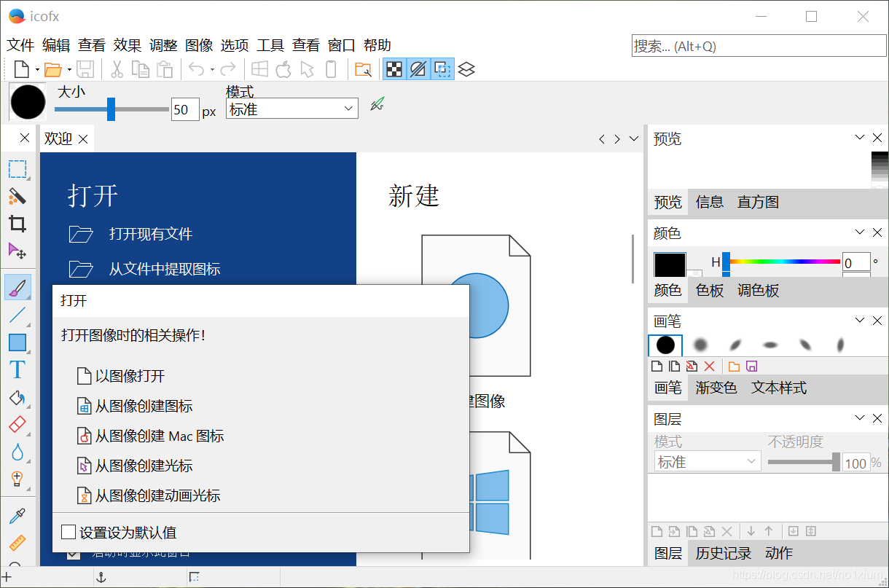
Task: Open the 工具 menu
Action: pos(270,45)
